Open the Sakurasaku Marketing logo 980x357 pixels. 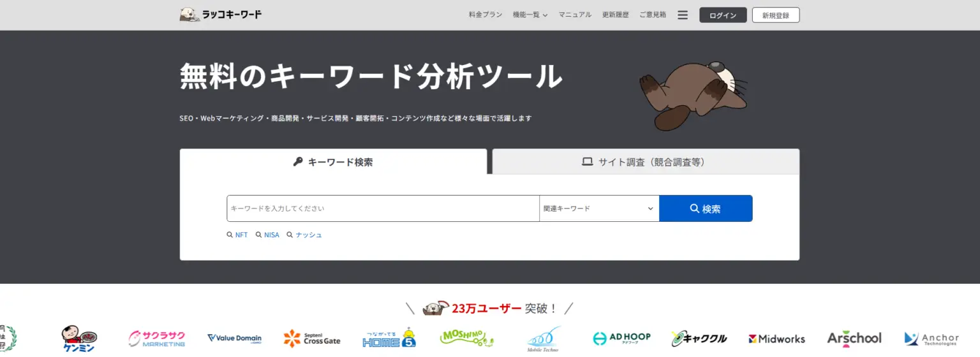pos(157,339)
